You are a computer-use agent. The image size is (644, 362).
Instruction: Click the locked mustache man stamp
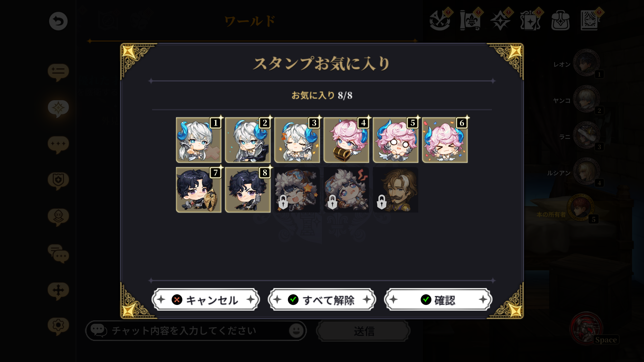[x=395, y=190]
